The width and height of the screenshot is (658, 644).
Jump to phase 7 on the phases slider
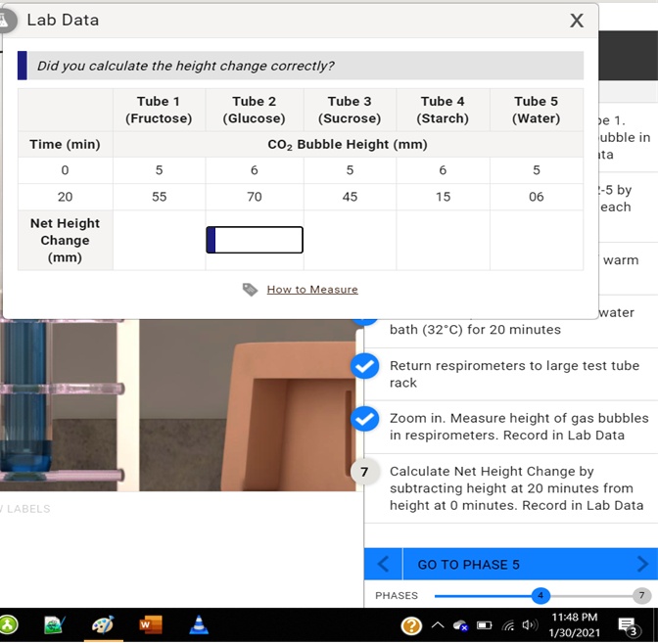[x=642, y=595]
